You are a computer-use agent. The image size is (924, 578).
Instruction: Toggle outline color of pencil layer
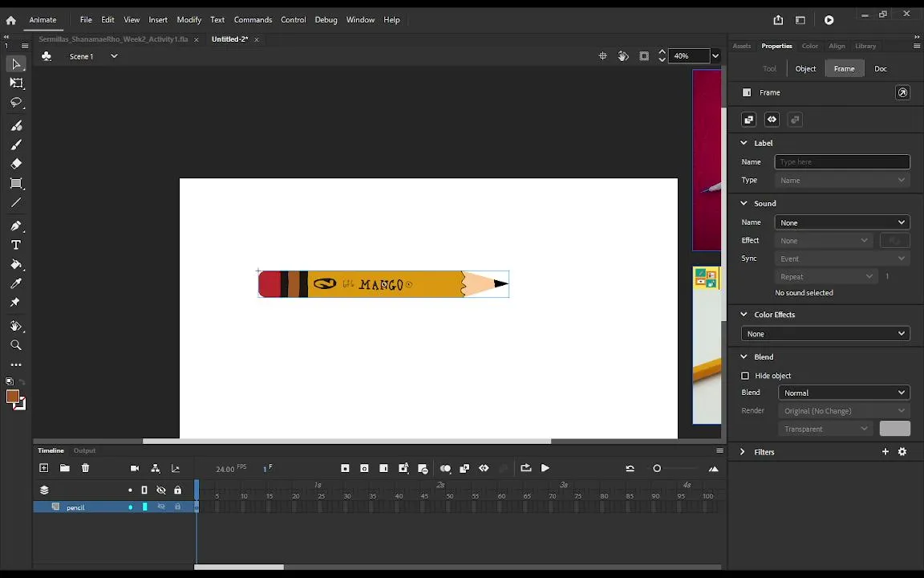coord(145,507)
